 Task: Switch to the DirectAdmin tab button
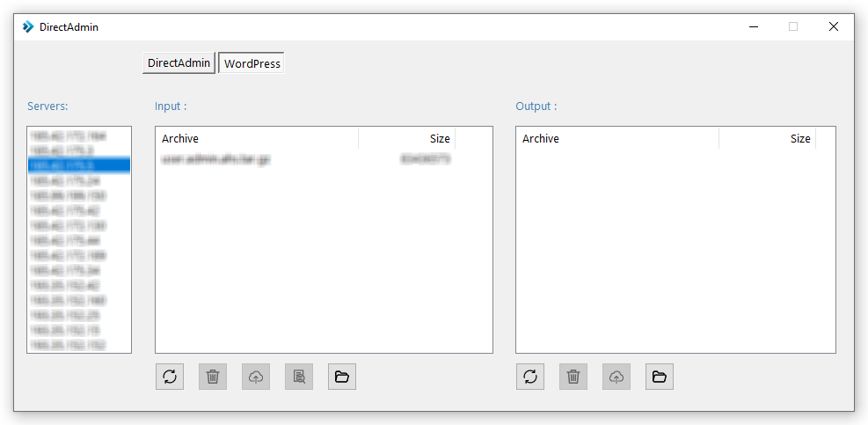pos(179,63)
